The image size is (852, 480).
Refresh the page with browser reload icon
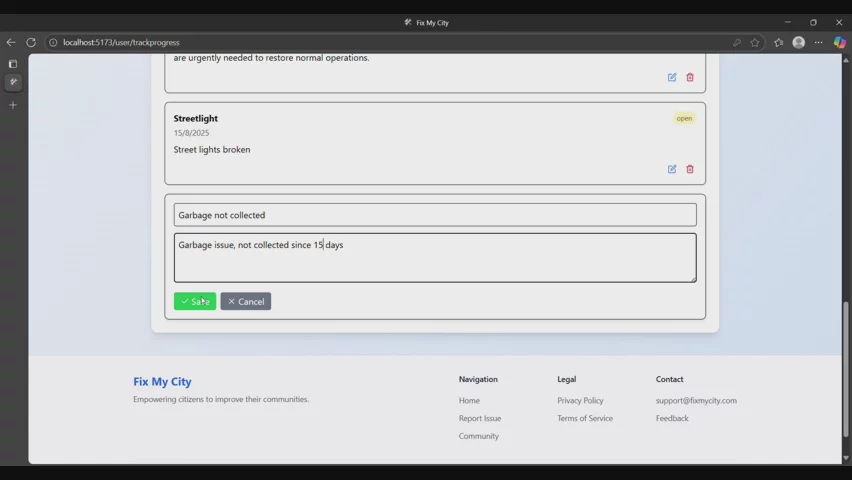point(31,42)
